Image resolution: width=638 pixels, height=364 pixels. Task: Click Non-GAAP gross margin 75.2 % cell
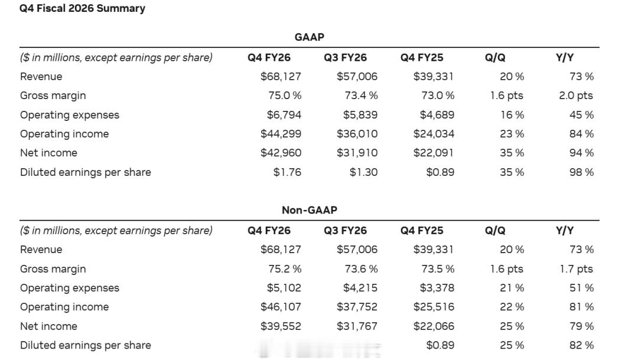[285, 269]
